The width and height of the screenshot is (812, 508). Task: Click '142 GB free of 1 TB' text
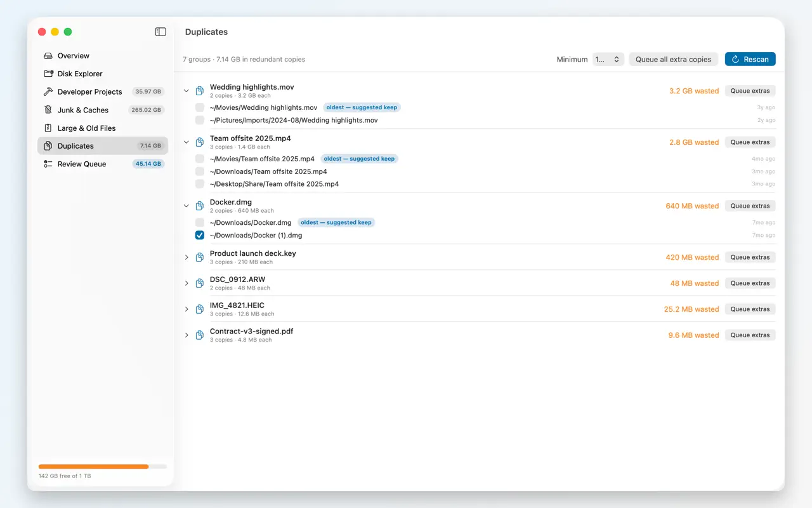click(x=65, y=476)
